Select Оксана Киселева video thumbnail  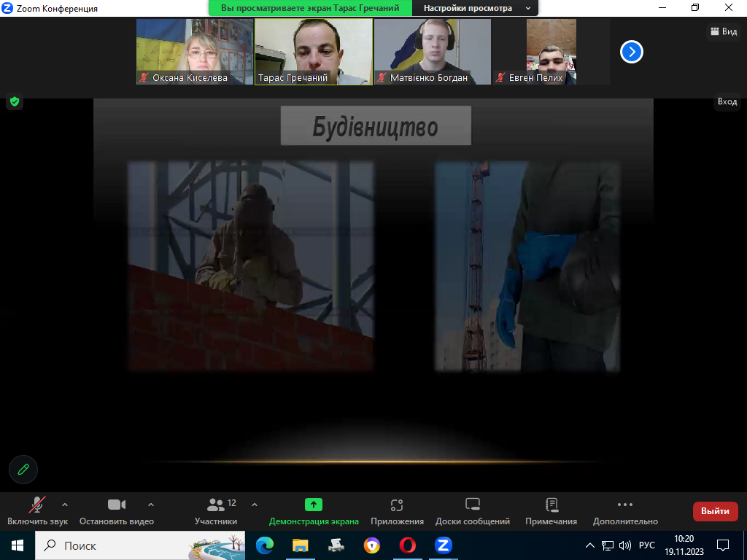tap(195, 52)
